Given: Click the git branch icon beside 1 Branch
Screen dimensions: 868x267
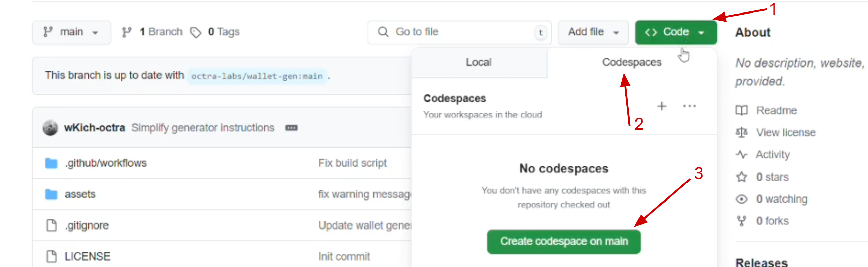Looking at the screenshot, I should click(x=127, y=32).
